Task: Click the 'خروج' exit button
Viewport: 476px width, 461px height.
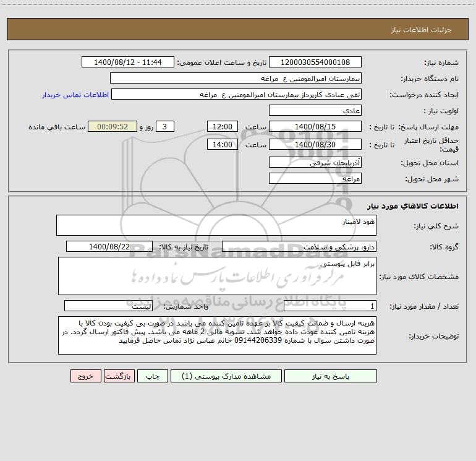Action: [85, 376]
